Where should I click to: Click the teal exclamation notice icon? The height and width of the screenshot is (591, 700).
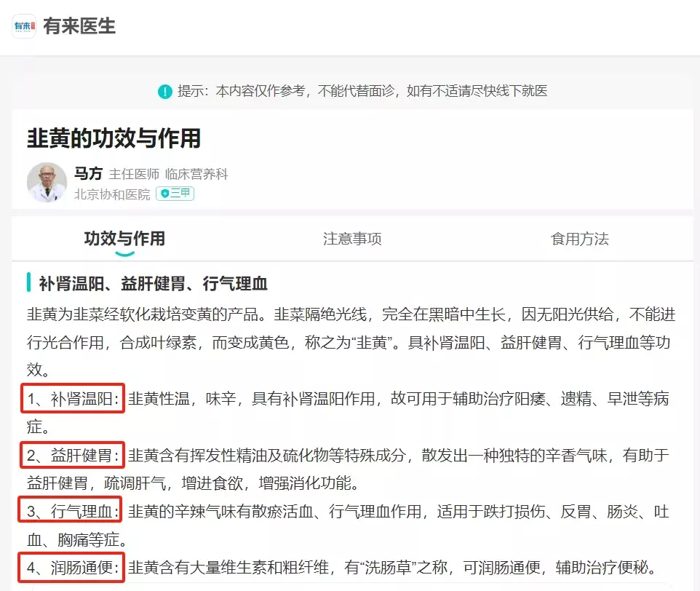[x=164, y=92]
